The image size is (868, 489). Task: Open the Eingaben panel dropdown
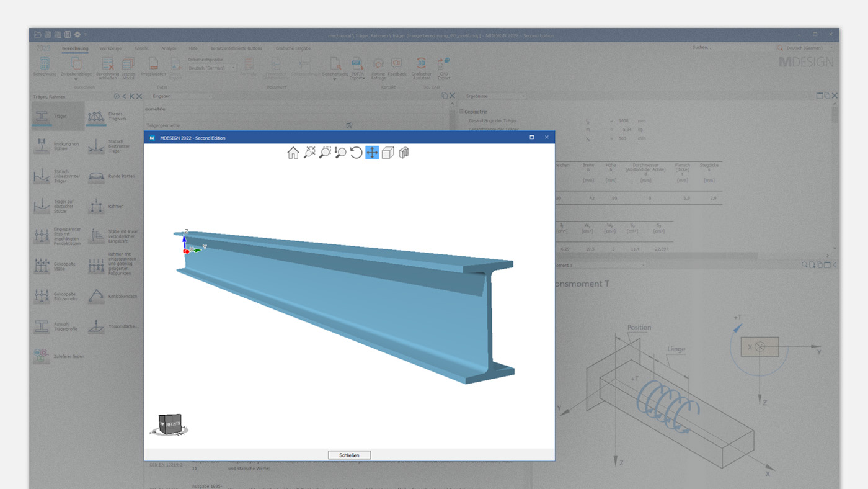coord(182,96)
